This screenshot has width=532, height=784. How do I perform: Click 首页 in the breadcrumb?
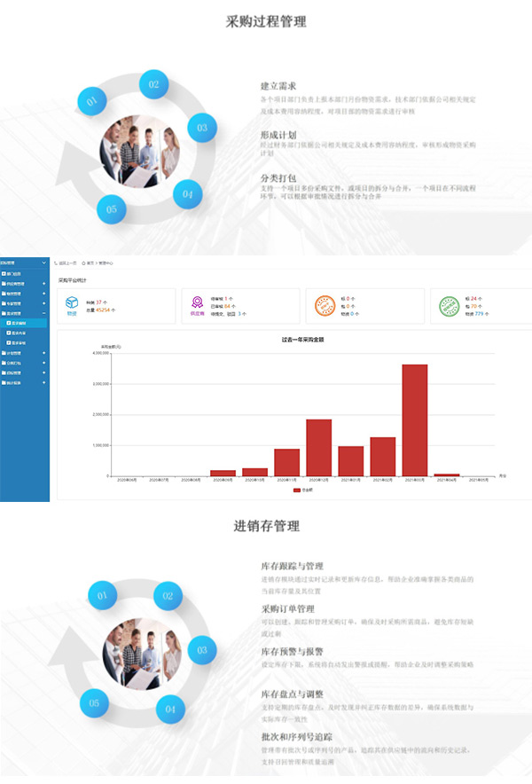point(90,263)
